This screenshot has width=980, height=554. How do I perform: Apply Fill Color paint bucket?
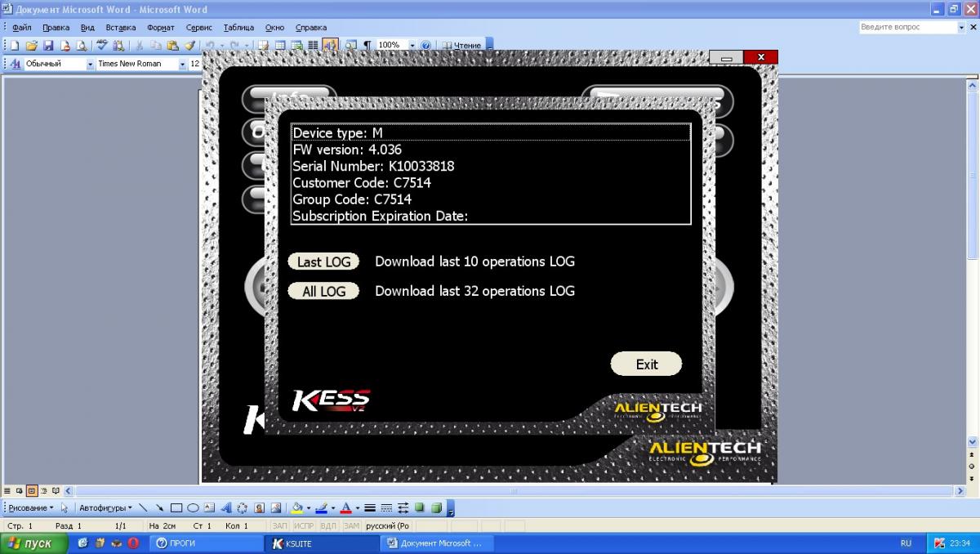(x=296, y=508)
